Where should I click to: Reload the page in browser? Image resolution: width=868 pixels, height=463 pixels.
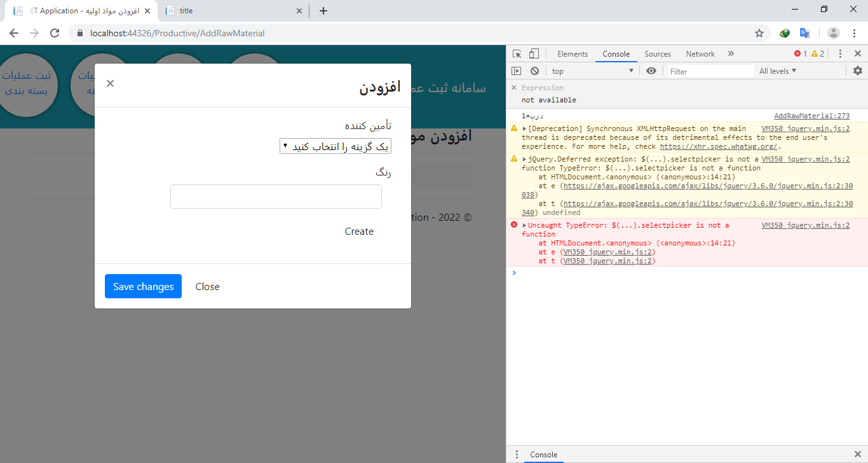(x=55, y=33)
